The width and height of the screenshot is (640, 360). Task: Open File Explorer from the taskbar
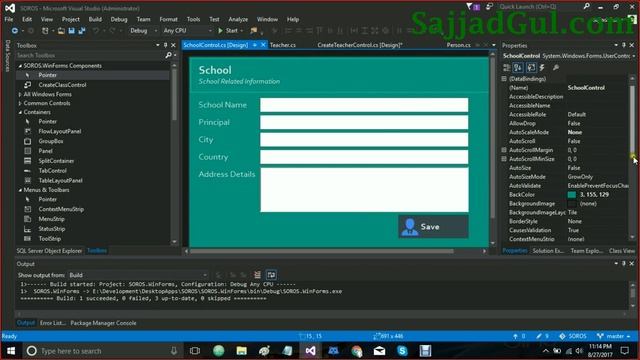pos(242,351)
